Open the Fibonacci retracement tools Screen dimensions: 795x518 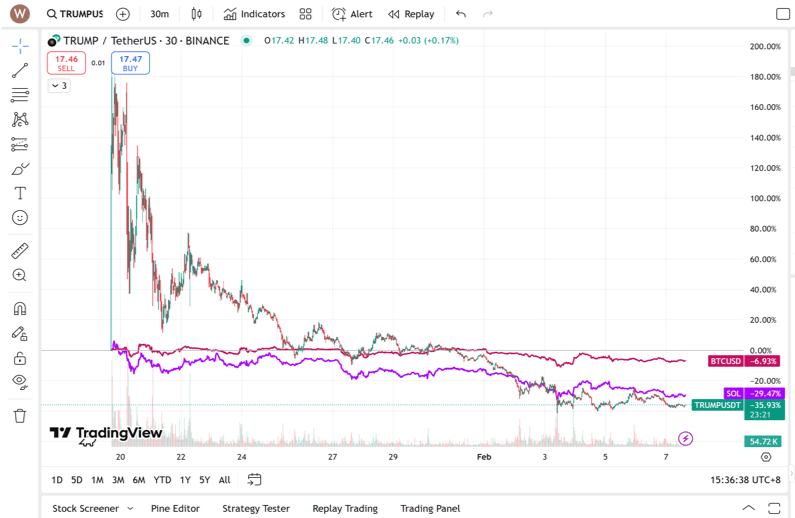coord(20,95)
